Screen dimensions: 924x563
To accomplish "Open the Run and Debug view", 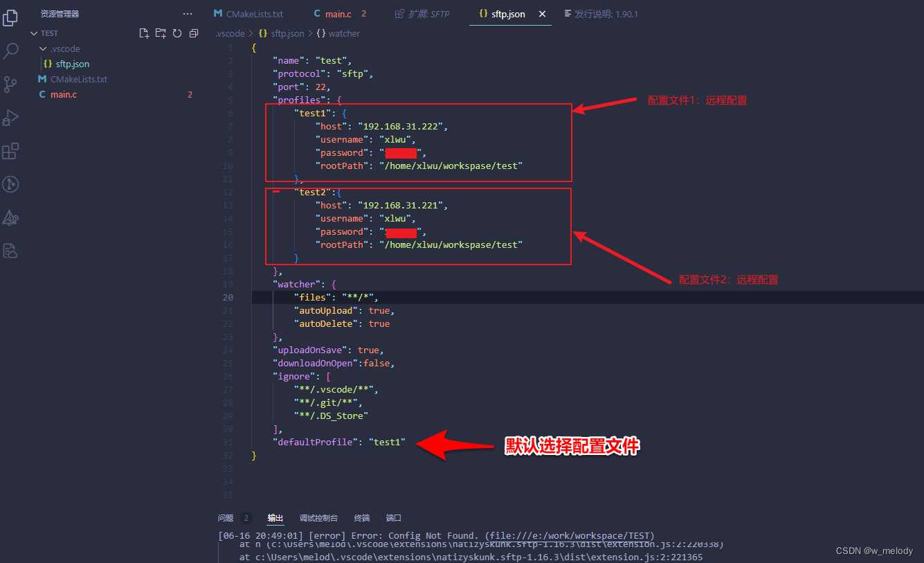I will [x=10, y=117].
